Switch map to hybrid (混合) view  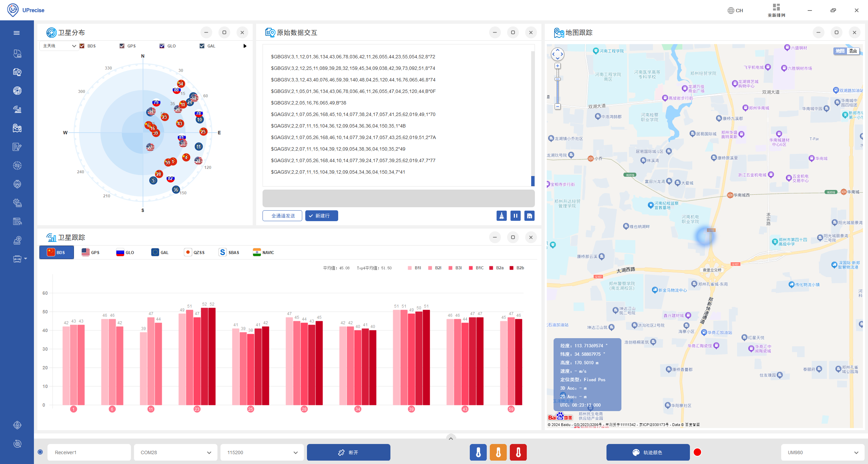point(853,51)
